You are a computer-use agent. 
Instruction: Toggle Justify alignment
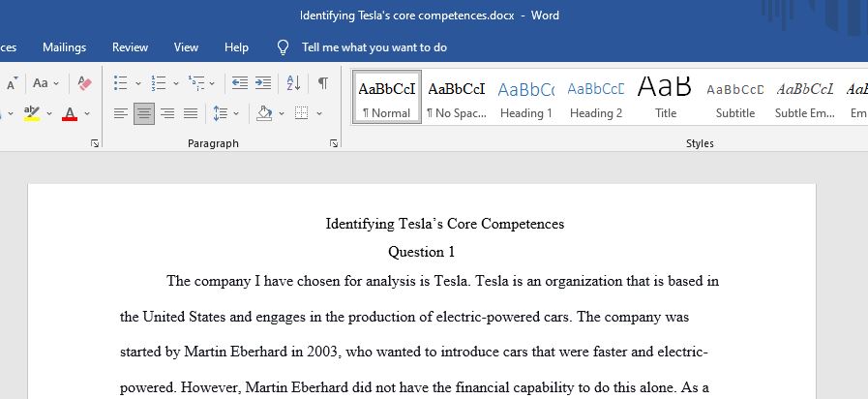pyautogui.click(x=191, y=113)
